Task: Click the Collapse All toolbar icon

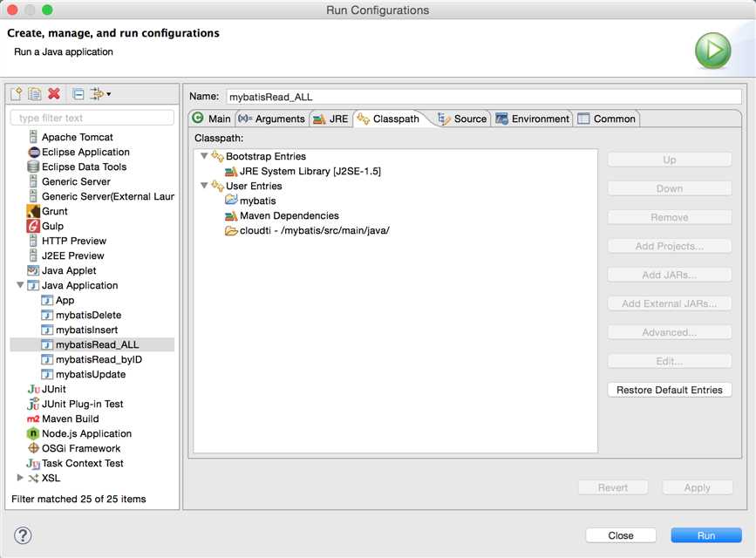Action: point(78,93)
